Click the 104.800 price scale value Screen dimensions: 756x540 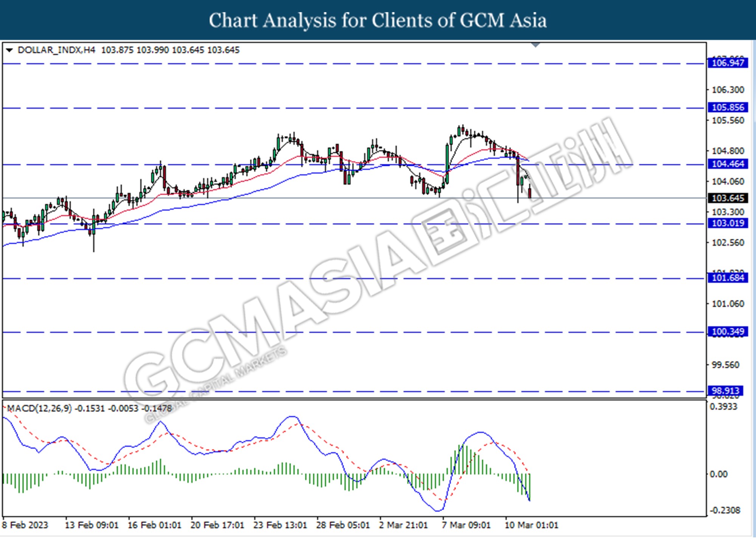point(728,151)
